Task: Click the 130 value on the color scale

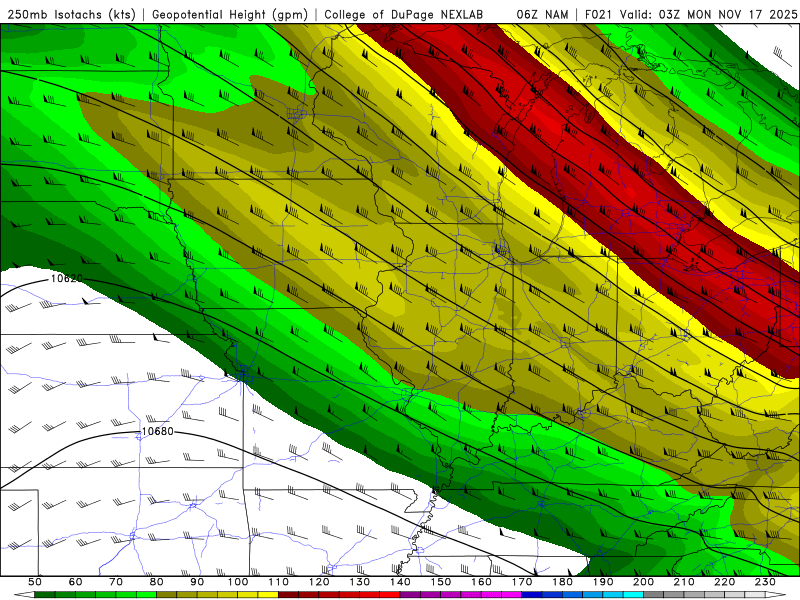Action: click(x=360, y=582)
